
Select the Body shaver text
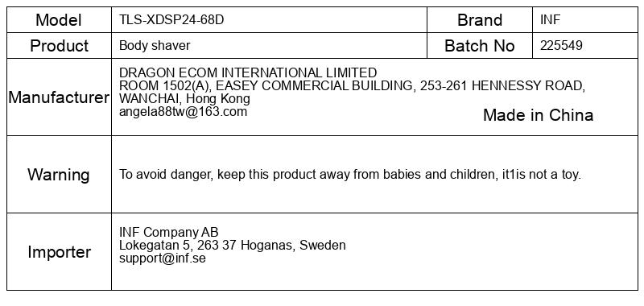(x=155, y=45)
